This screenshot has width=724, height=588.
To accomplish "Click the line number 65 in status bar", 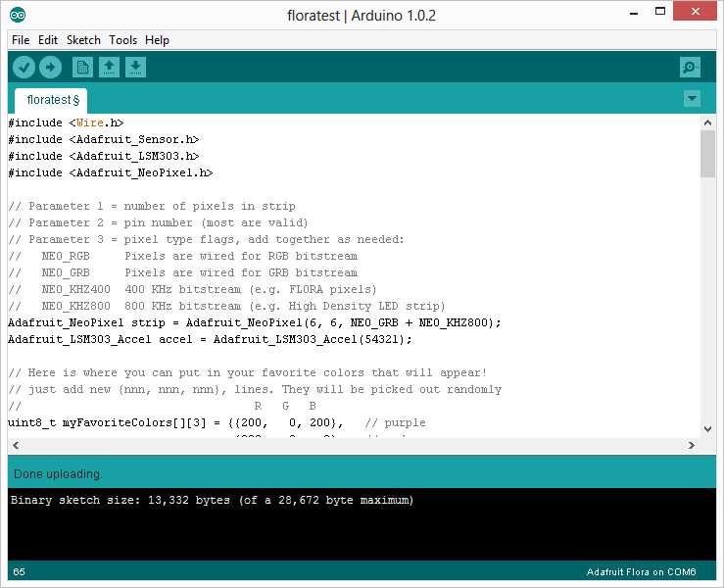I will click(x=19, y=572).
